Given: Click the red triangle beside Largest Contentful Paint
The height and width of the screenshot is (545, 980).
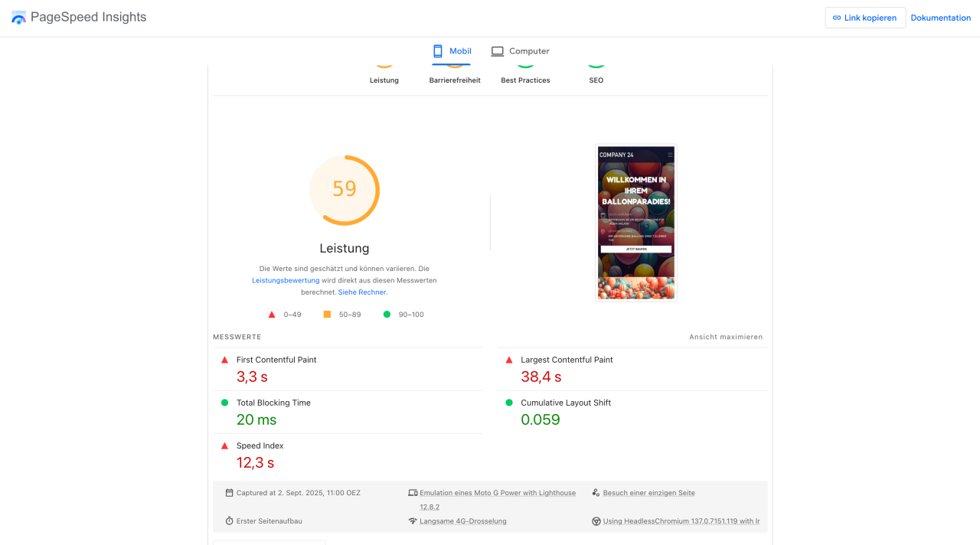Looking at the screenshot, I should click(509, 360).
